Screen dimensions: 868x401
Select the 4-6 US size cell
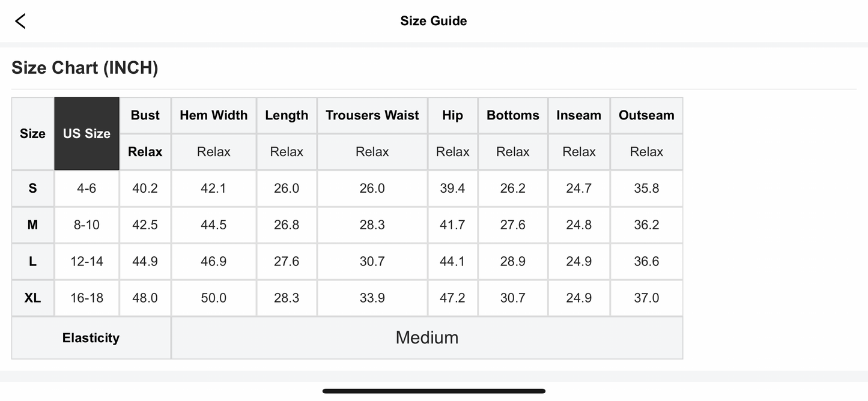[86, 188]
